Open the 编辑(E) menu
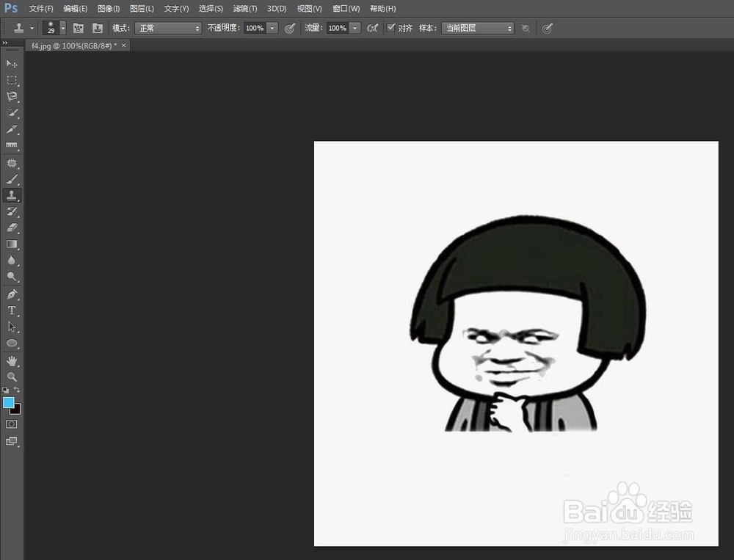 (75, 8)
